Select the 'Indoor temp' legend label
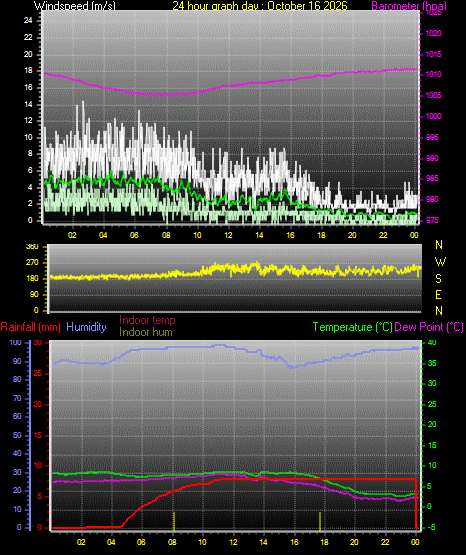The width and height of the screenshot is (466, 555). pyautogui.click(x=147, y=320)
